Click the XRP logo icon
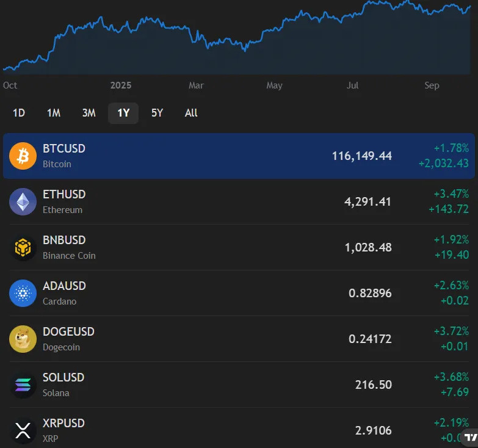Image resolution: width=478 pixels, height=448 pixels. click(x=23, y=431)
